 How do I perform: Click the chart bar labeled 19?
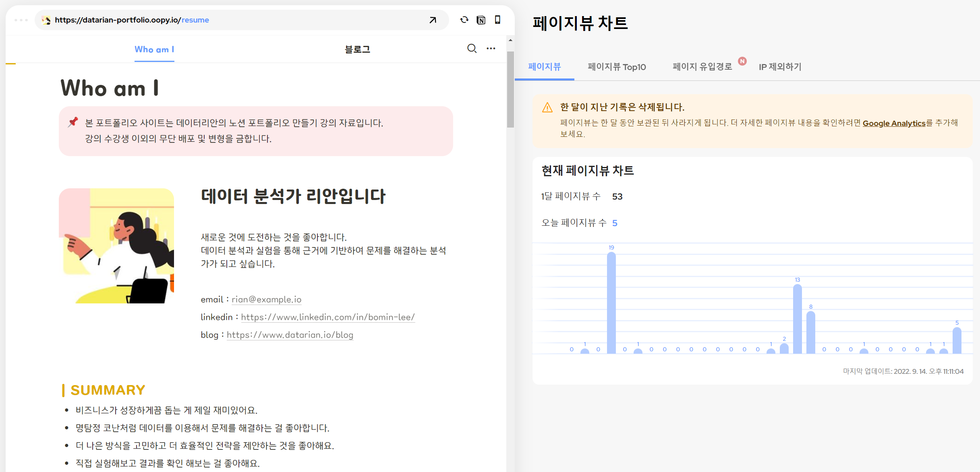click(611, 303)
